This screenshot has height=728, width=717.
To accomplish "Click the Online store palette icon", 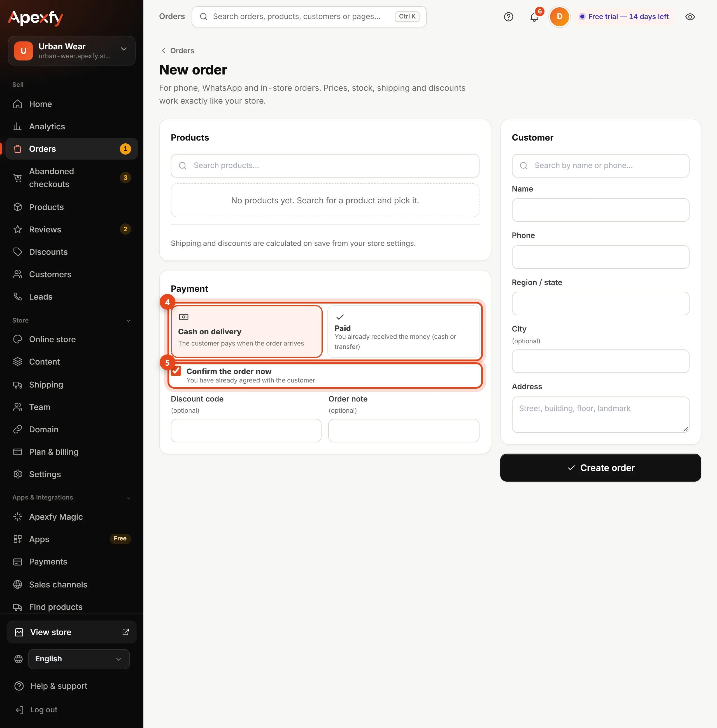I will (x=18, y=339).
